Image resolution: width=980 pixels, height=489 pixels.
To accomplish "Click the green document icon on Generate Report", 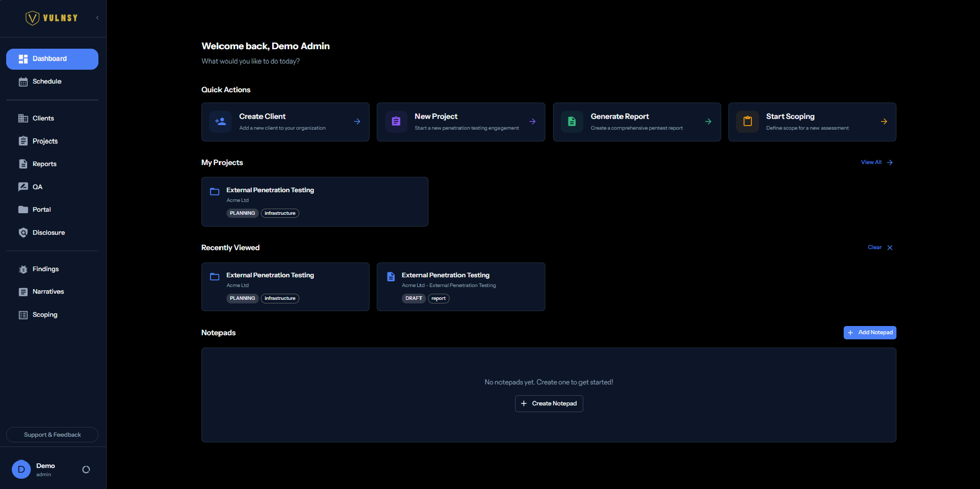I will click(572, 122).
